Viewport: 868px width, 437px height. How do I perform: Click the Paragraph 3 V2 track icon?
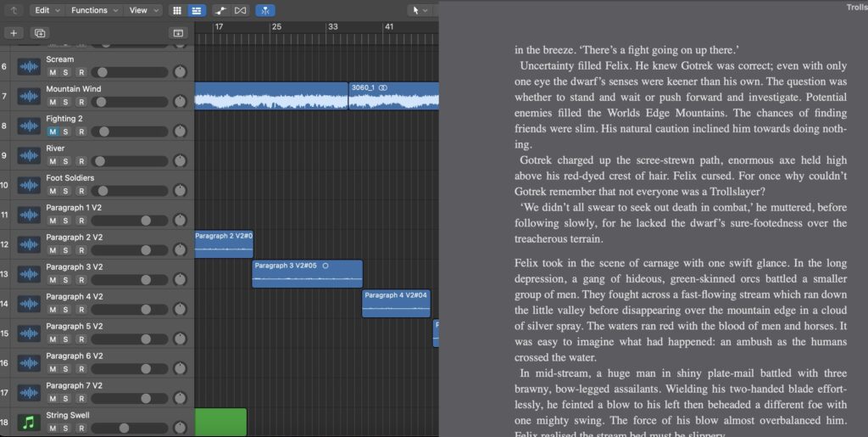(x=29, y=274)
